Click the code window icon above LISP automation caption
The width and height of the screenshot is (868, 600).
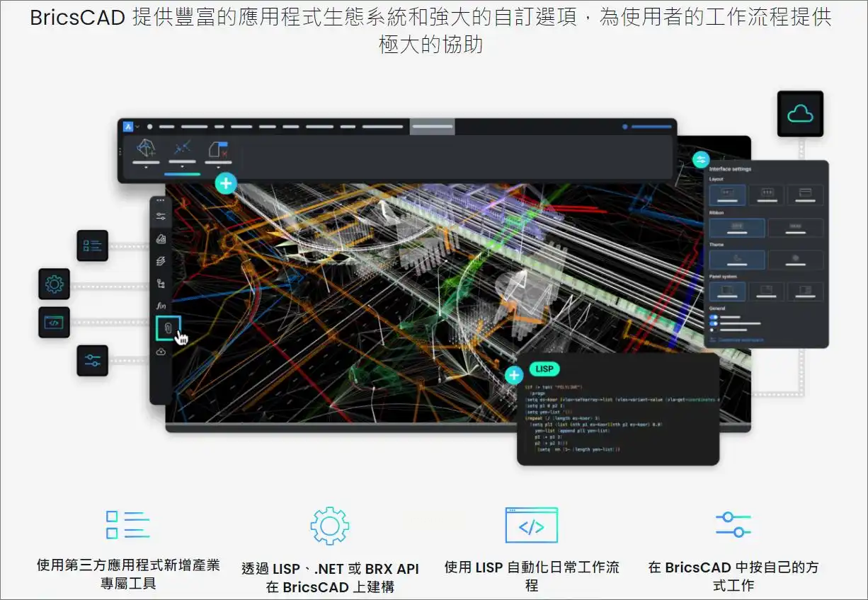click(x=532, y=525)
